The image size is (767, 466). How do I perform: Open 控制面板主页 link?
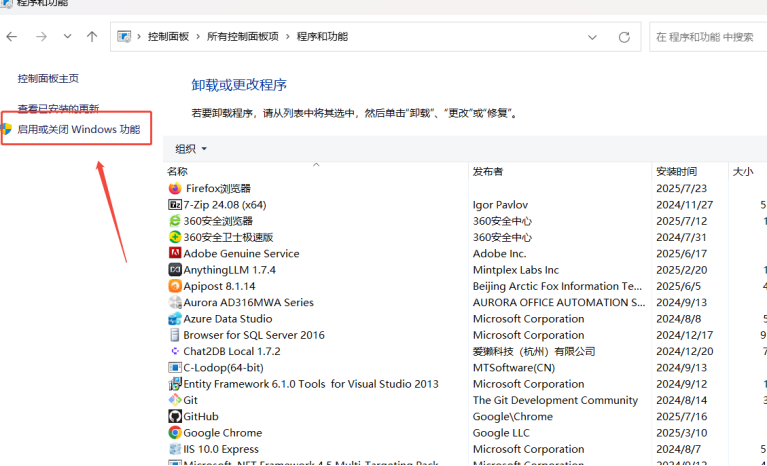[48, 79]
